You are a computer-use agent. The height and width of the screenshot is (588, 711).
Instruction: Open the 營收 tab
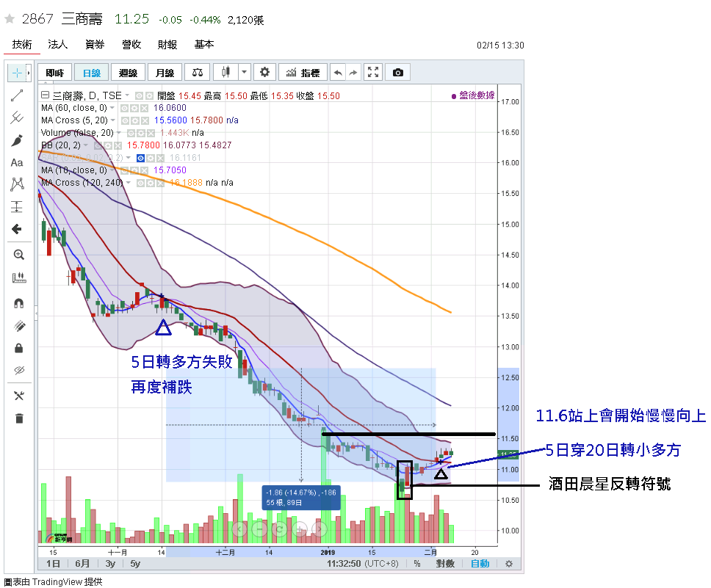coord(131,45)
